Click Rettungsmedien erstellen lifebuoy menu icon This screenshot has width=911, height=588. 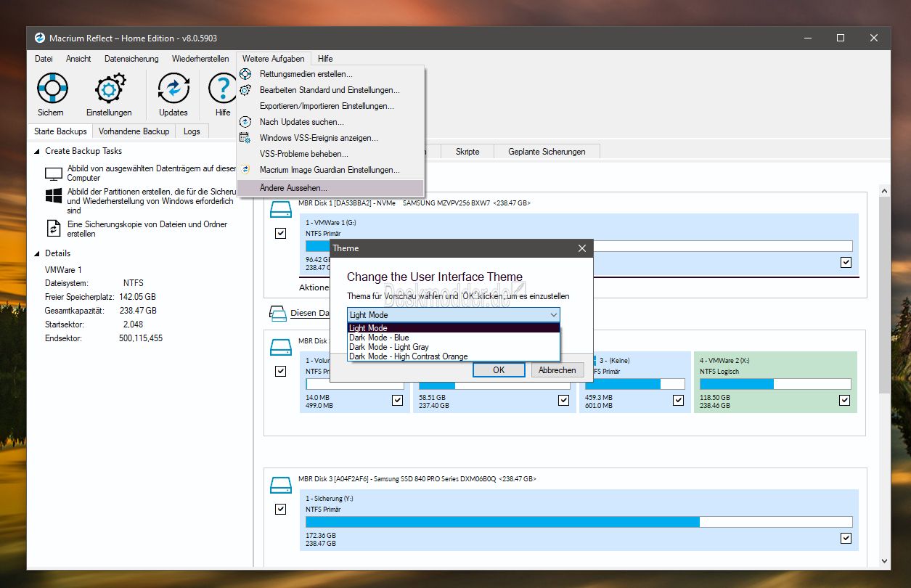point(245,74)
